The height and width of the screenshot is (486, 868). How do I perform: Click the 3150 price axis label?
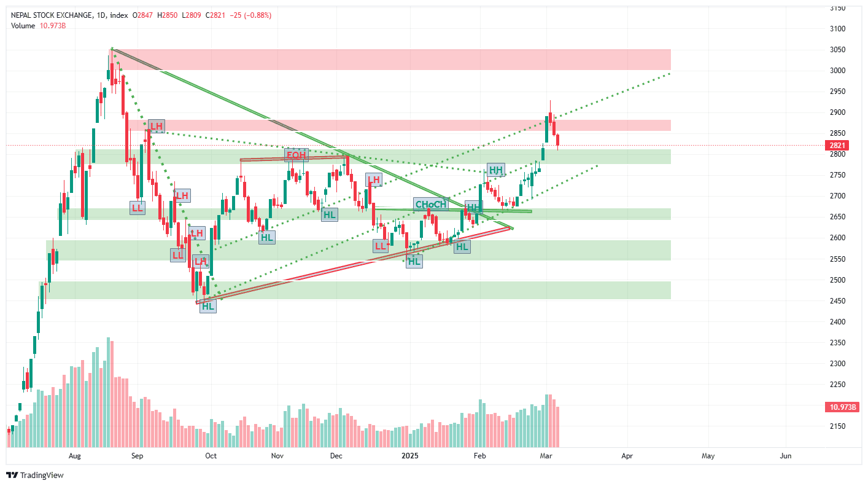point(838,8)
